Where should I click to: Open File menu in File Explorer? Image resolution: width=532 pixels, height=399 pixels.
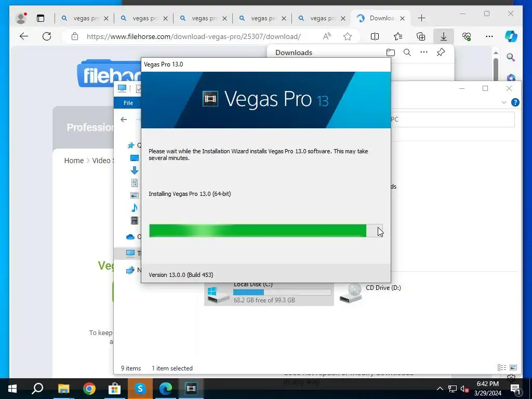[x=128, y=103]
